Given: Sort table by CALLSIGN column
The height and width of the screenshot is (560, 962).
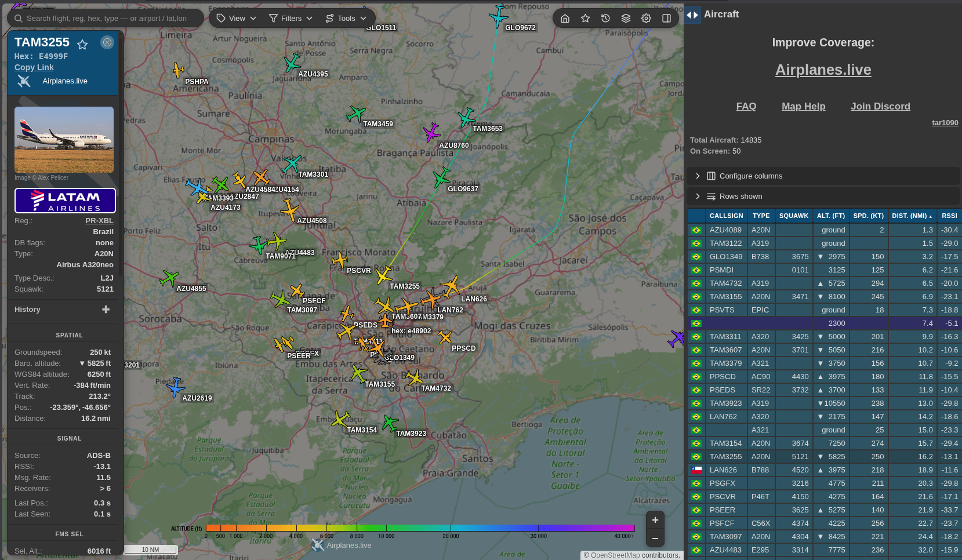Looking at the screenshot, I should pos(726,216).
